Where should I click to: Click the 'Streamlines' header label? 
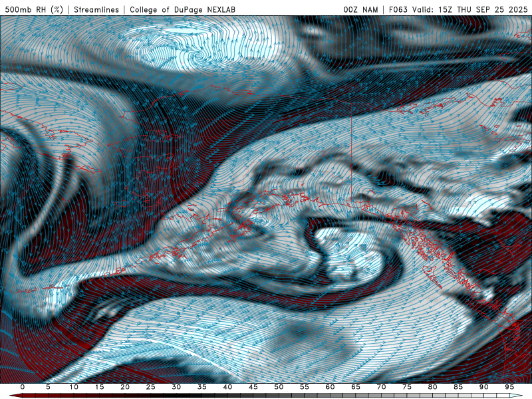[96, 9]
